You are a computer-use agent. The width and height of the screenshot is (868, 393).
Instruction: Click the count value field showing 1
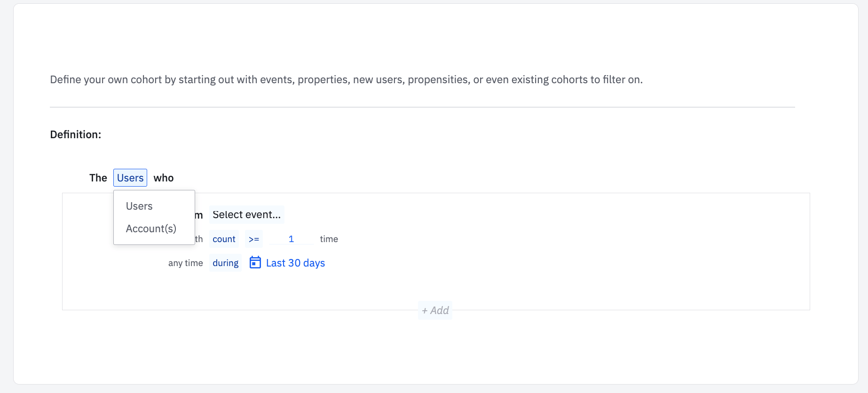[x=291, y=239]
